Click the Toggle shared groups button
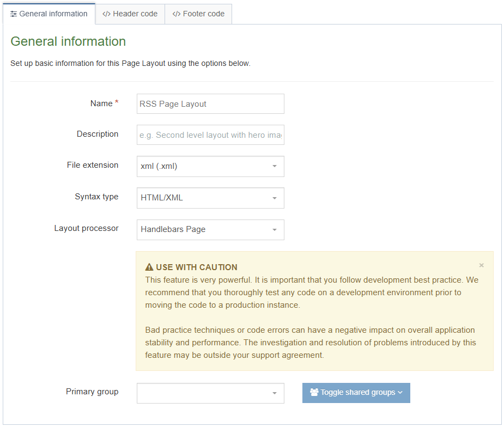This screenshot has height=427, width=504. pyautogui.click(x=356, y=393)
